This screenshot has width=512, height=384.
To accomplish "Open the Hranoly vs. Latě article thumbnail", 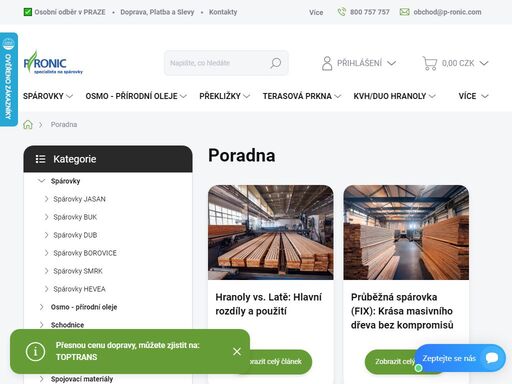I will tap(271, 232).
